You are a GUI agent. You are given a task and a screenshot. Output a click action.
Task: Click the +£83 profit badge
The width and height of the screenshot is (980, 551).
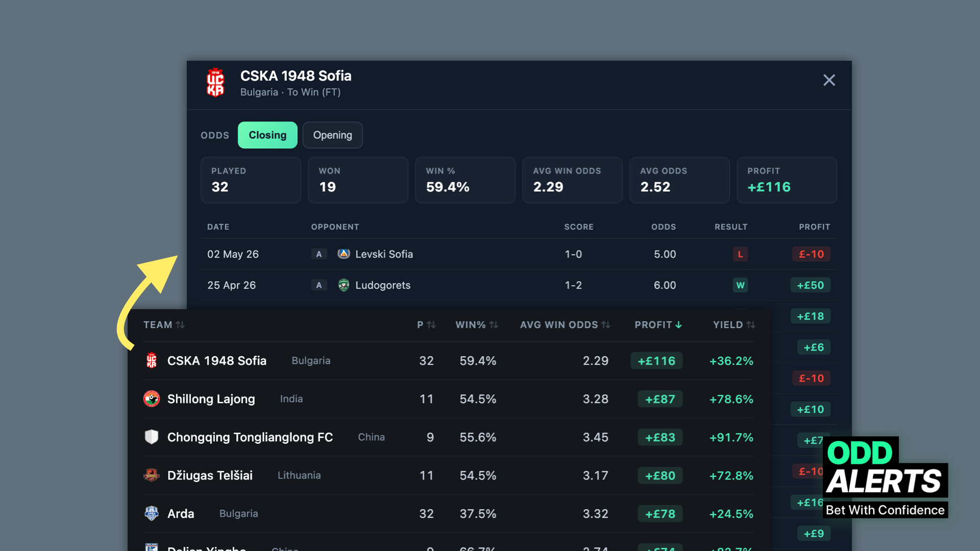[x=660, y=437]
